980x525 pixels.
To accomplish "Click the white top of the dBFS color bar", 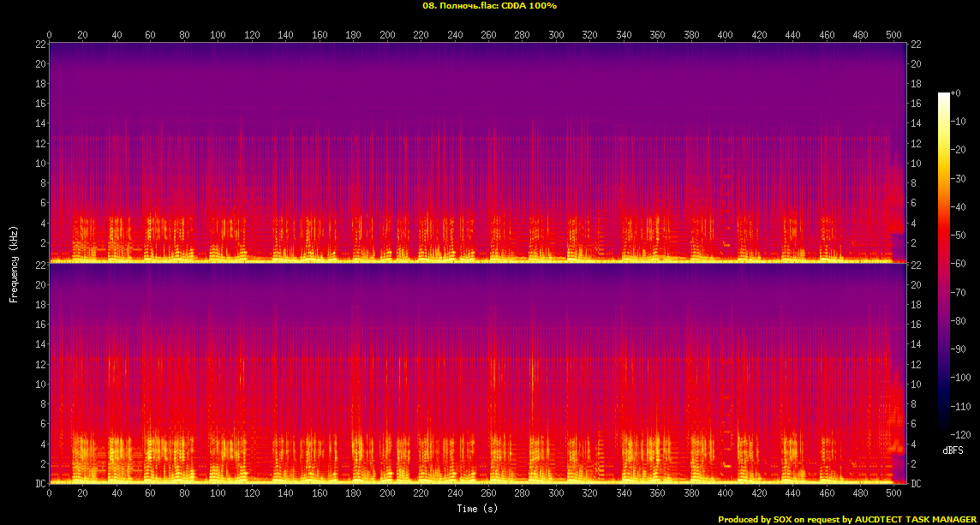I will (x=944, y=97).
